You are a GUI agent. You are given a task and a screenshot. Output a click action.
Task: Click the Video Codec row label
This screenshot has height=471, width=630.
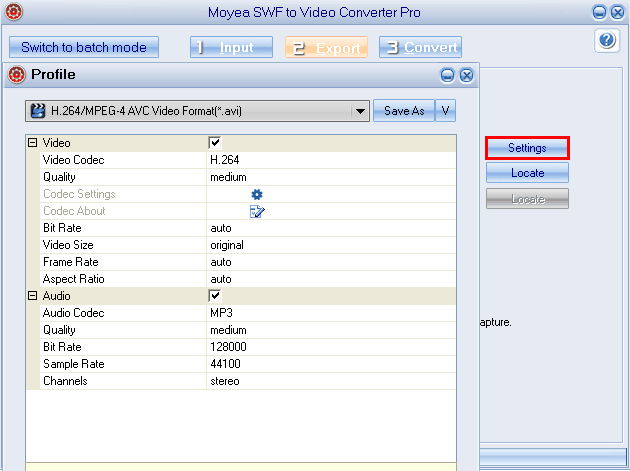[74, 160]
